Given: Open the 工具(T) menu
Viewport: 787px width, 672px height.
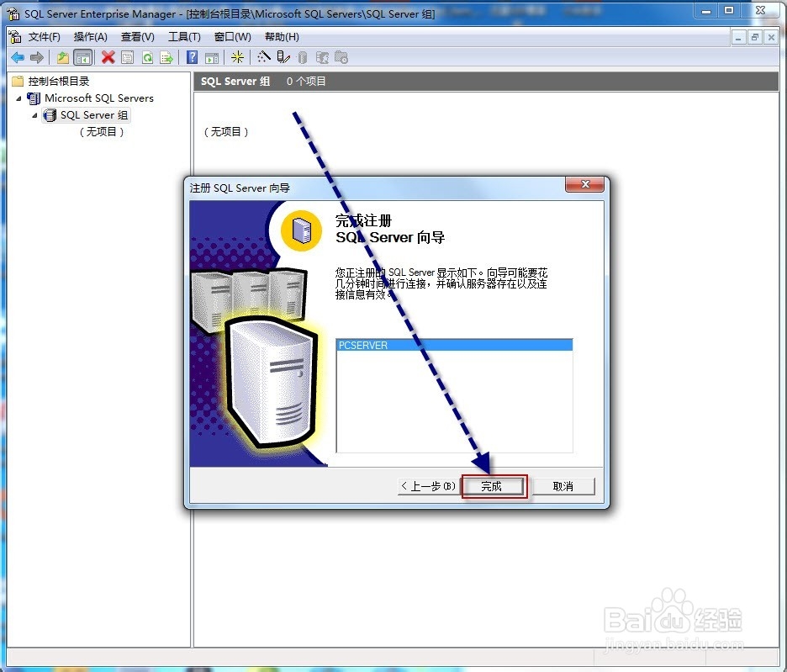Looking at the screenshot, I should 184,37.
